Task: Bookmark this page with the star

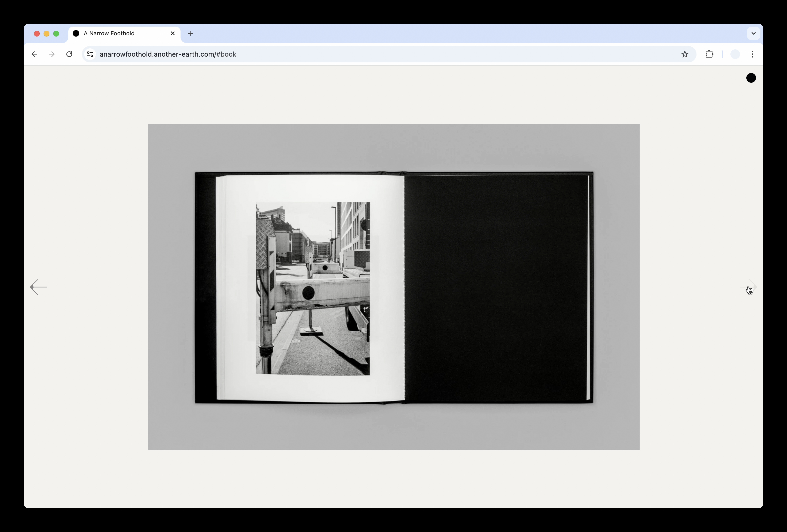Action: tap(685, 54)
